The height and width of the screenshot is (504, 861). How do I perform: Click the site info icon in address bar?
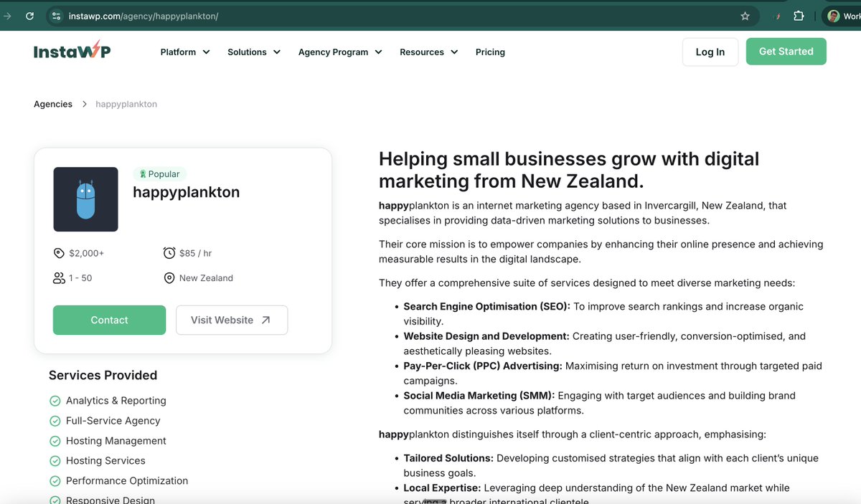[57, 16]
